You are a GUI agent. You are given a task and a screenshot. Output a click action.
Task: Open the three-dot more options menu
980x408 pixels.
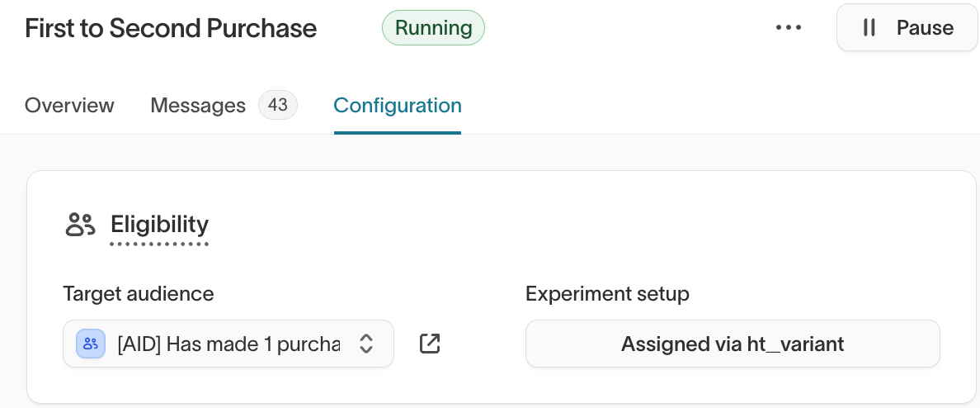789,28
